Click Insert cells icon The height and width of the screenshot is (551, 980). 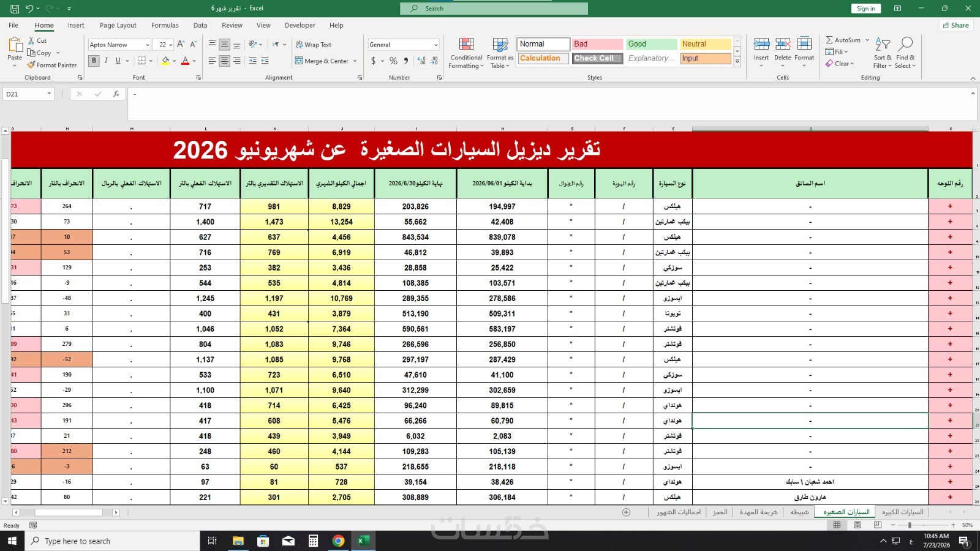click(x=761, y=44)
